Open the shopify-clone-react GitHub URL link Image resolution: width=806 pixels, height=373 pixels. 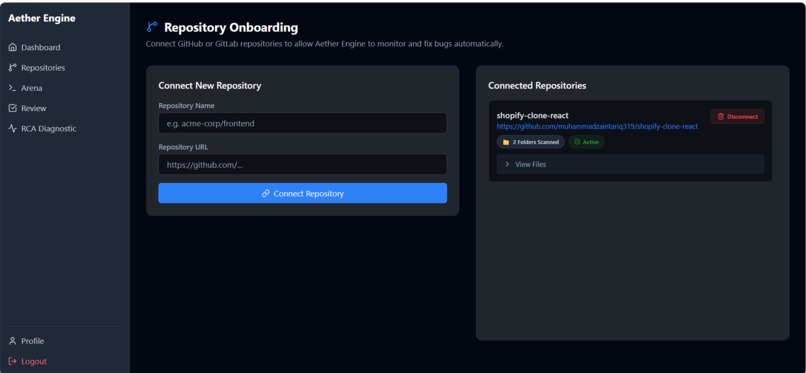point(597,126)
